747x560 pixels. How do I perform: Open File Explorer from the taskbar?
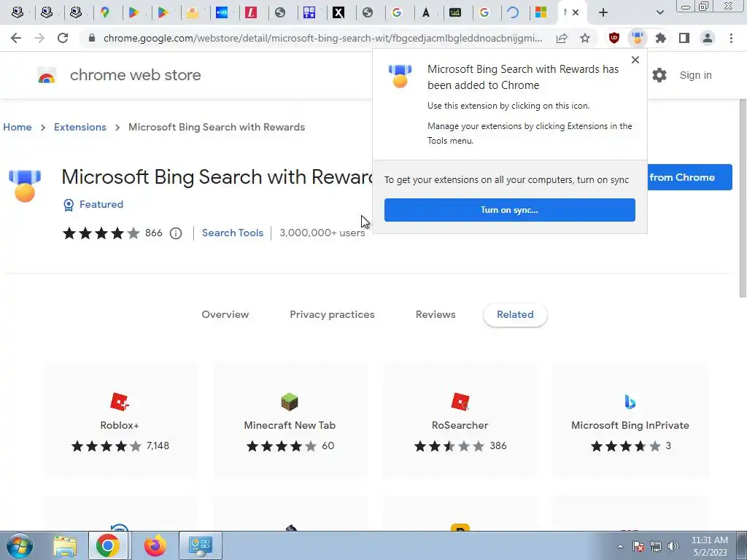(x=65, y=545)
